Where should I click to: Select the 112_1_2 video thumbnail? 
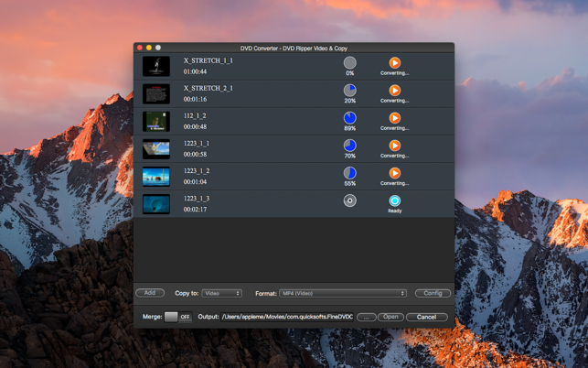coord(156,121)
